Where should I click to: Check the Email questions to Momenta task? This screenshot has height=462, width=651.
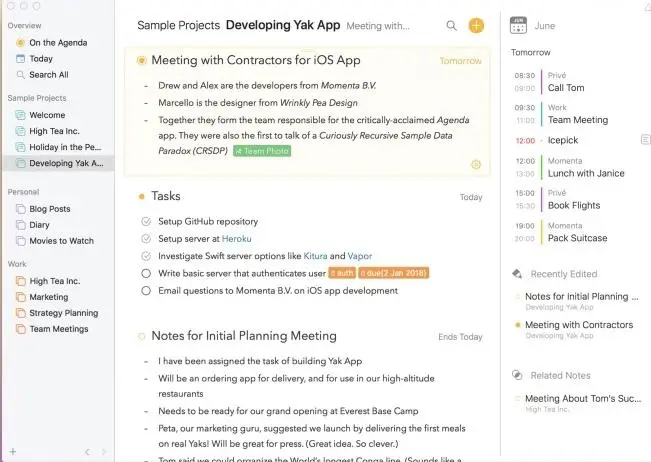click(x=146, y=291)
